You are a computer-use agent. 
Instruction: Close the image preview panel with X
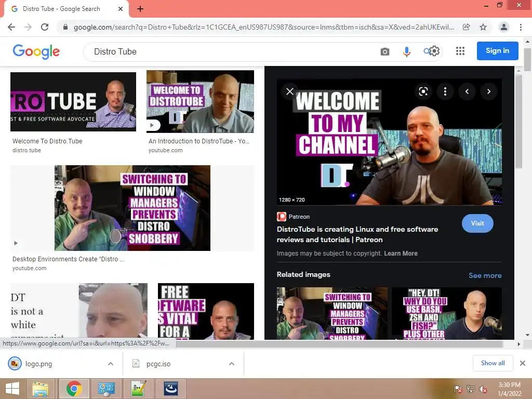(290, 91)
